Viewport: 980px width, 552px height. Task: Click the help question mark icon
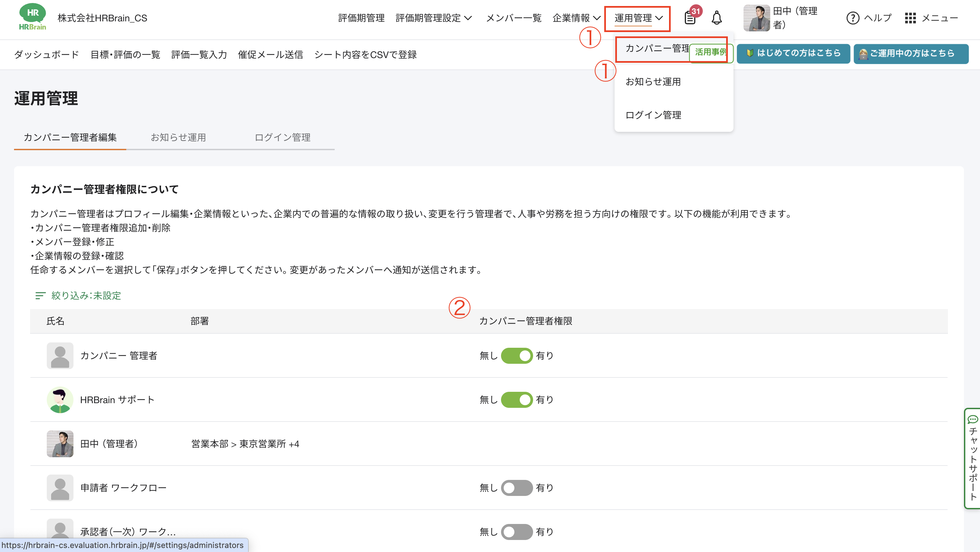click(852, 18)
